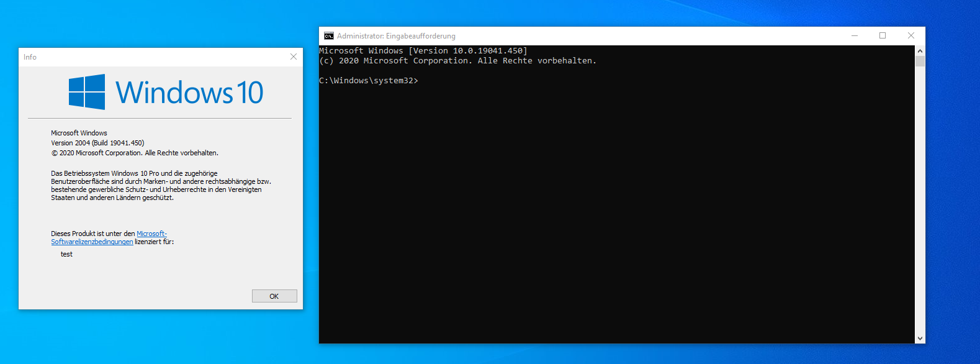
Task: Close the Info dialog window
Action: pyautogui.click(x=294, y=57)
